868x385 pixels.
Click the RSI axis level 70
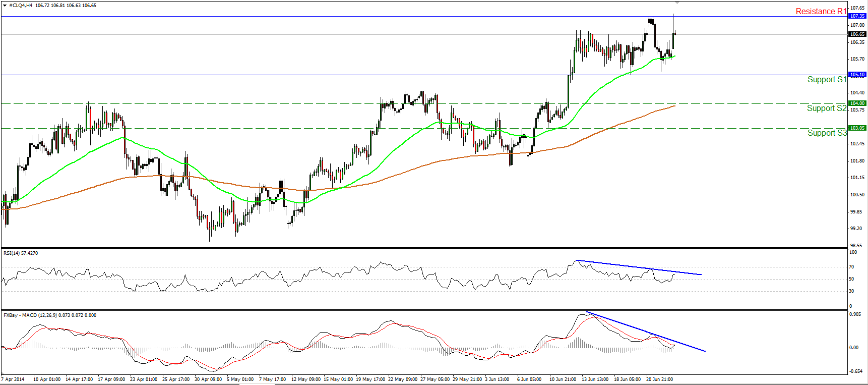(x=851, y=267)
